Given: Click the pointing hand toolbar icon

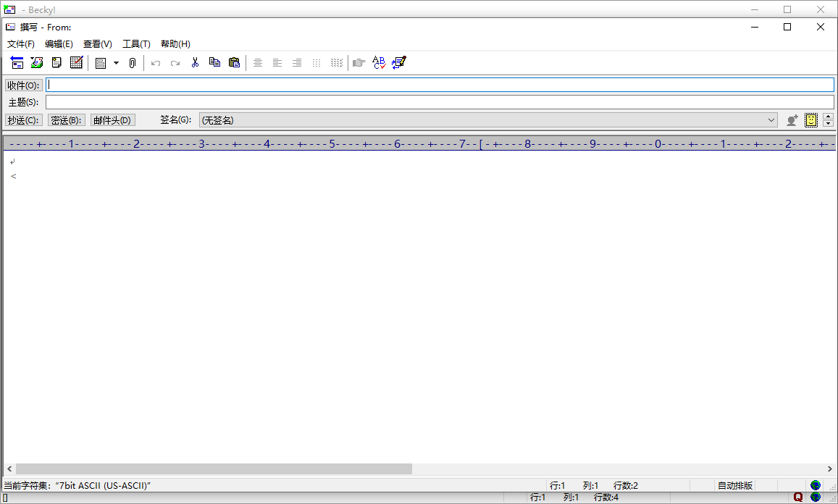Looking at the screenshot, I should point(359,63).
